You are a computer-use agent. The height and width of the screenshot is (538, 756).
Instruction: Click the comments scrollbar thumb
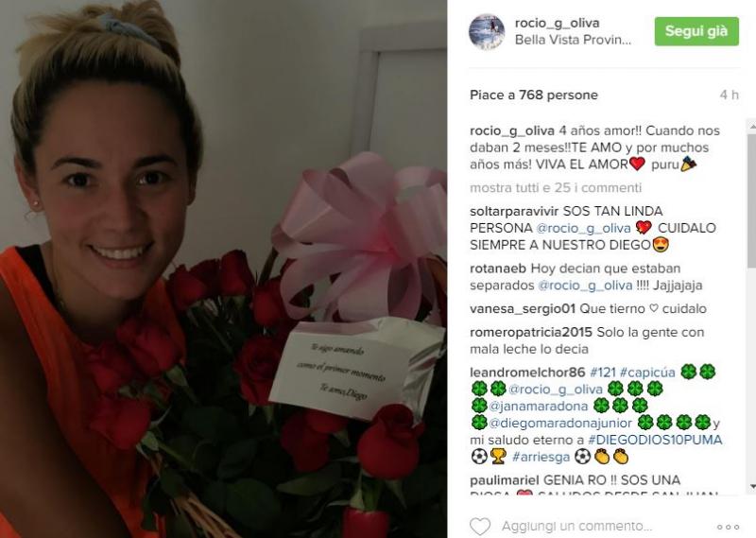752,200
